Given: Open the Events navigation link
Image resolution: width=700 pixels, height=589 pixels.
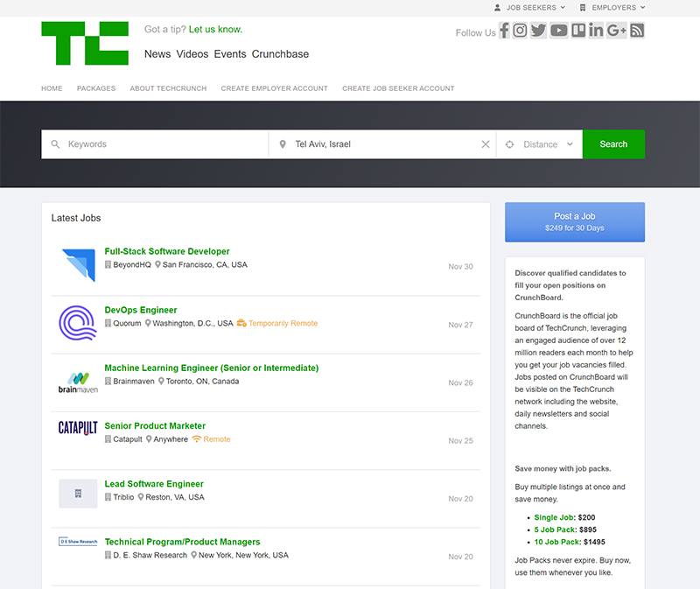Looking at the screenshot, I should click(x=230, y=54).
